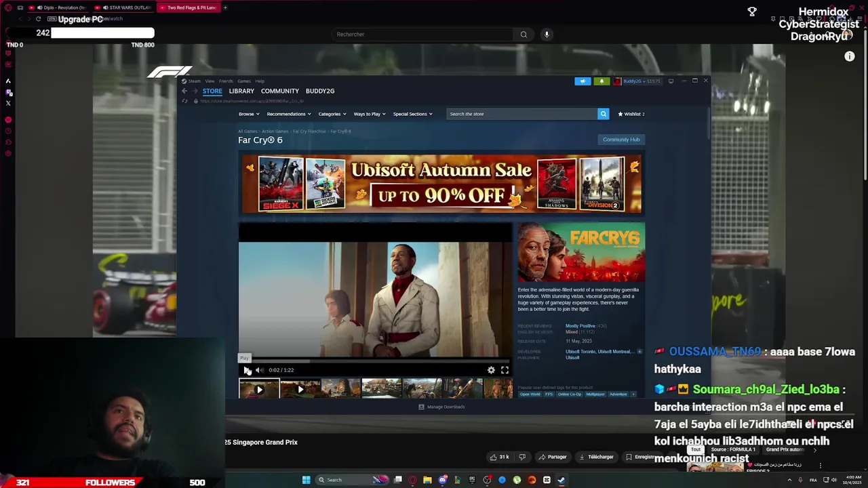Open the Categories dropdown
The height and width of the screenshot is (488, 868).
[332, 114]
